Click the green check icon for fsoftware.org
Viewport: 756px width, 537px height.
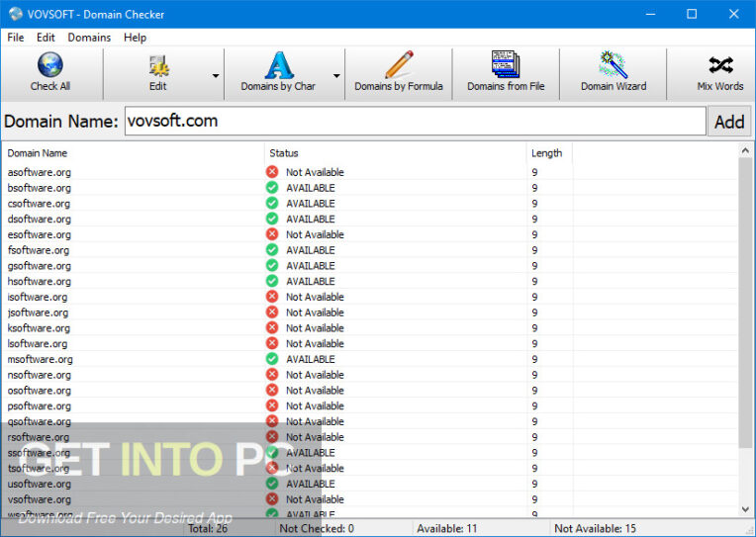pyautogui.click(x=272, y=249)
